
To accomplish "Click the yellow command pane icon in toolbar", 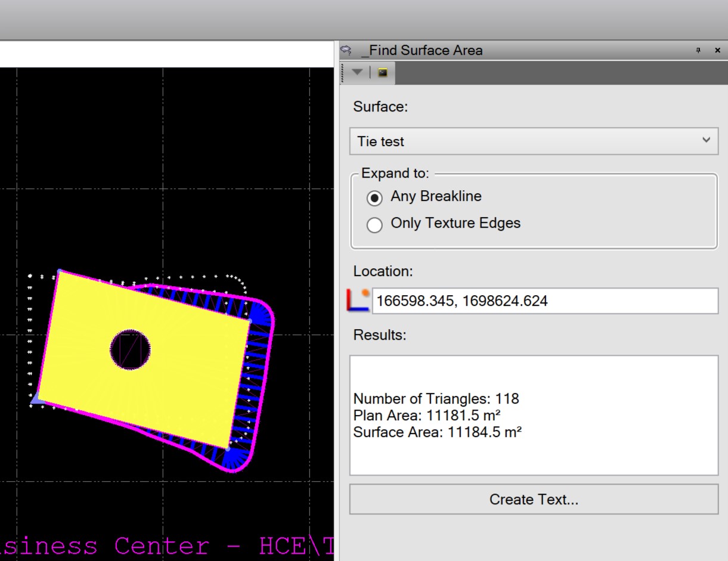I will pyautogui.click(x=383, y=72).
